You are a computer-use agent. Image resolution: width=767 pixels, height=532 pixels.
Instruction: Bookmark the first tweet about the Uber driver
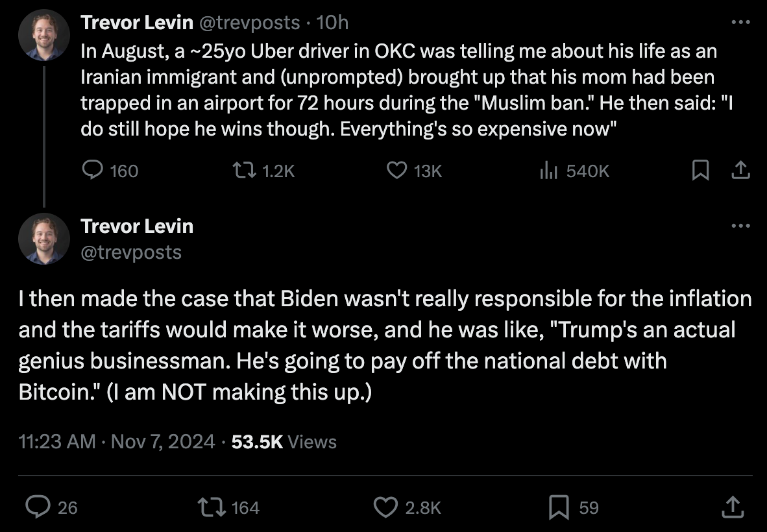pos(700,171)
